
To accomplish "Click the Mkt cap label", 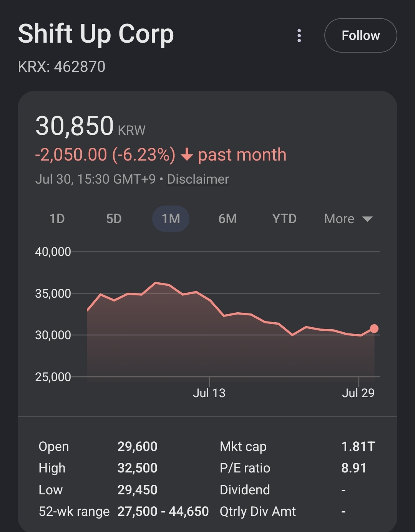I will tap(243, 446).
